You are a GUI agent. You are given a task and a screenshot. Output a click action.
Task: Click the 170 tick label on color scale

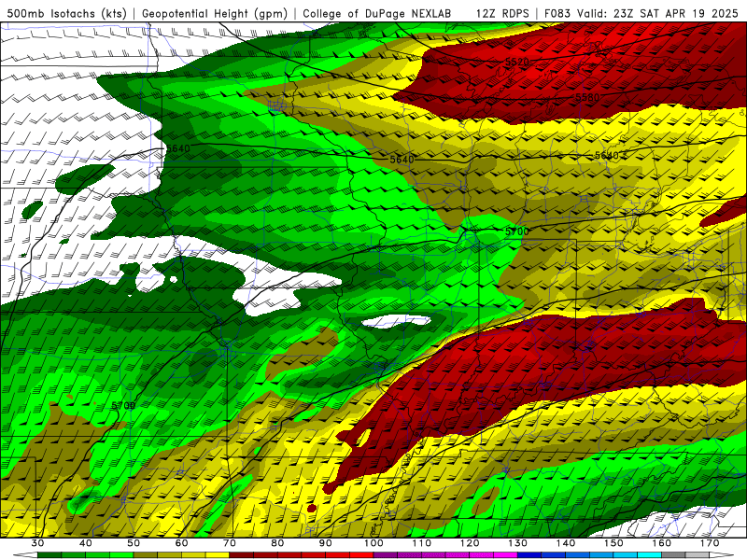pyautogui.click(x=710, y=543)
